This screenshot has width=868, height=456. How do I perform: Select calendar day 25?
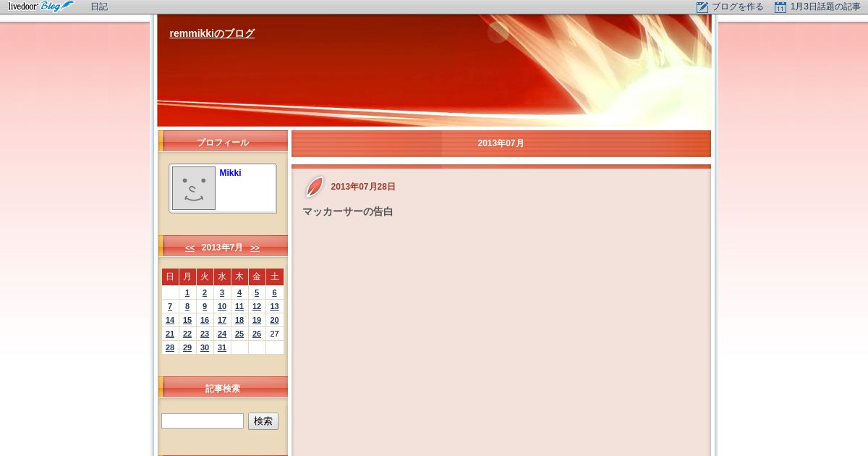(x=239, y=334)
